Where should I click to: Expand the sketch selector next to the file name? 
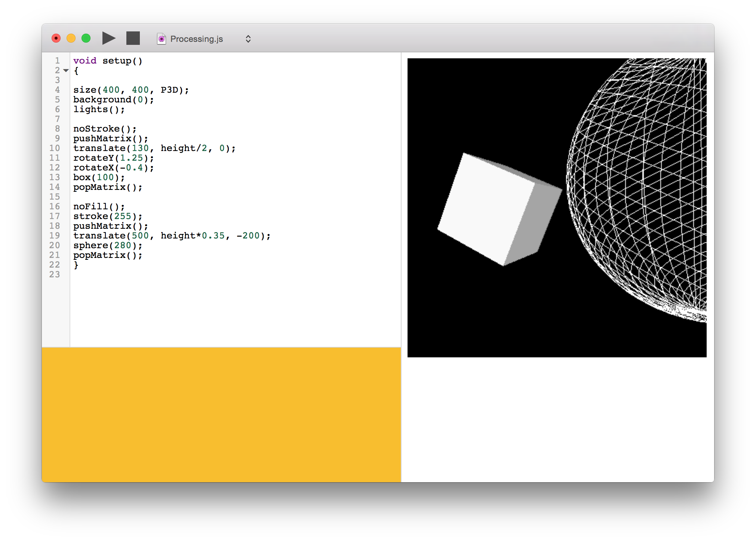point(248,39)
